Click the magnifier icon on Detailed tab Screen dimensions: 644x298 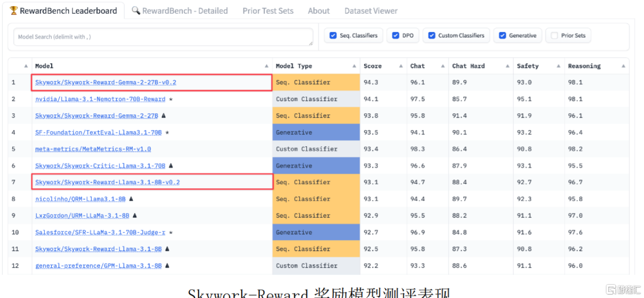point(136,11)
